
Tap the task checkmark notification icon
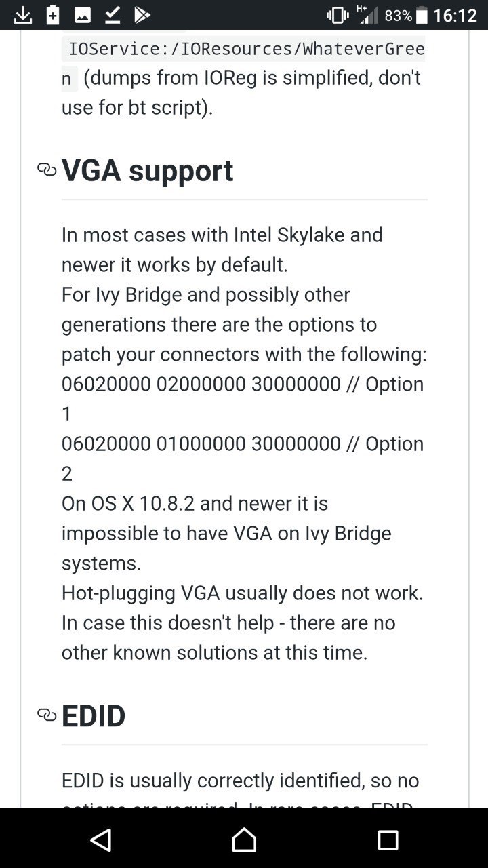pos(113,15)
